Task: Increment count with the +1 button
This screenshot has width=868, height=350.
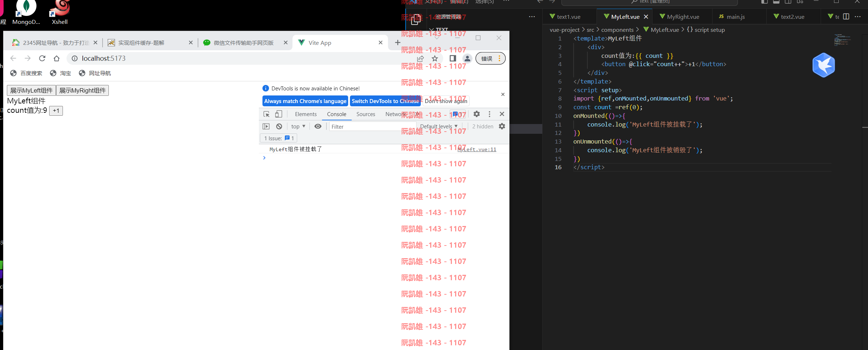Action: pyautogui.click(x=56, y=111)
